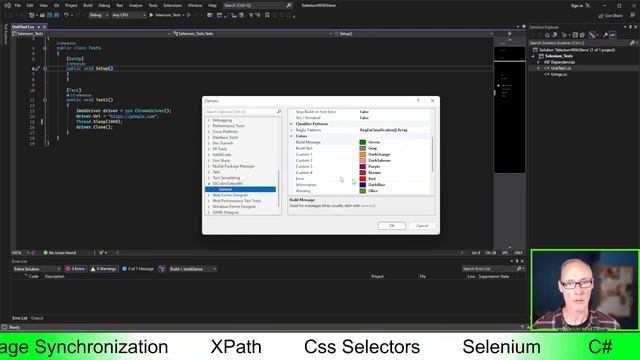This screenshot has width=640, height=360.
Task: Focus the Search Error List field
Action: (492, 269)
